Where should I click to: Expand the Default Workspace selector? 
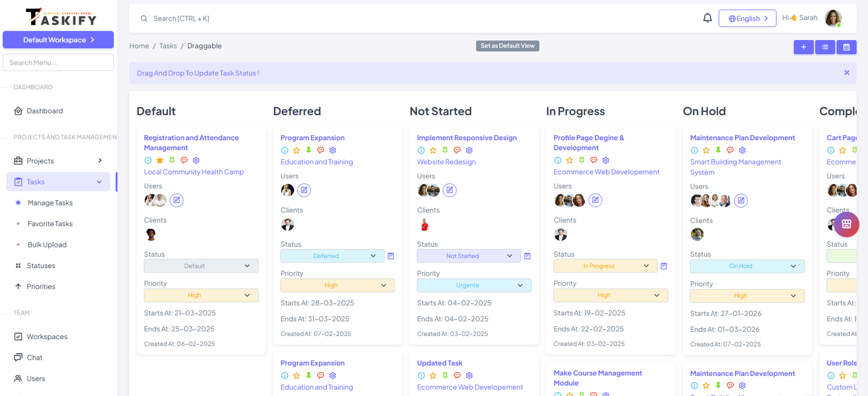point(58,40)
